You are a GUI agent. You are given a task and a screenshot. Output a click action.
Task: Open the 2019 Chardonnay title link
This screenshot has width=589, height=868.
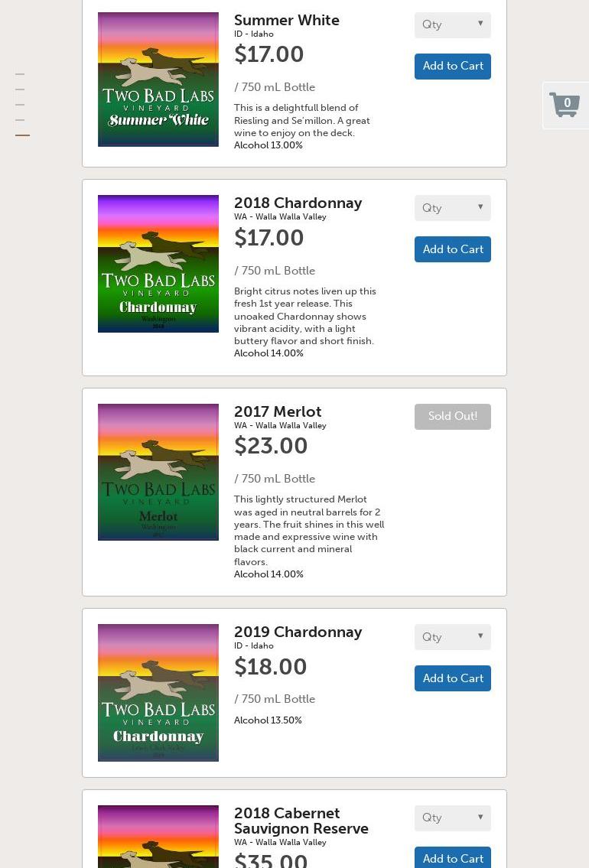click(x=298, y=632)
